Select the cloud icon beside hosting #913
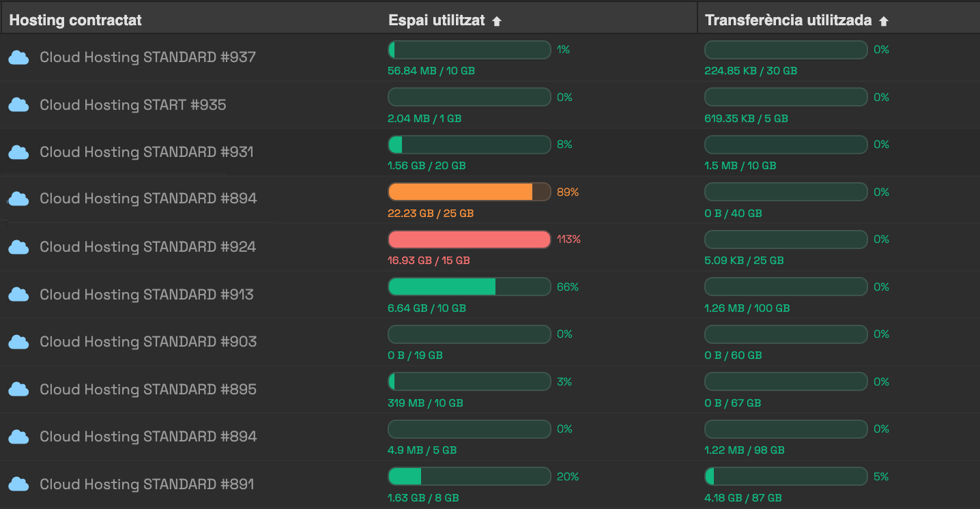 click(18, 295)
